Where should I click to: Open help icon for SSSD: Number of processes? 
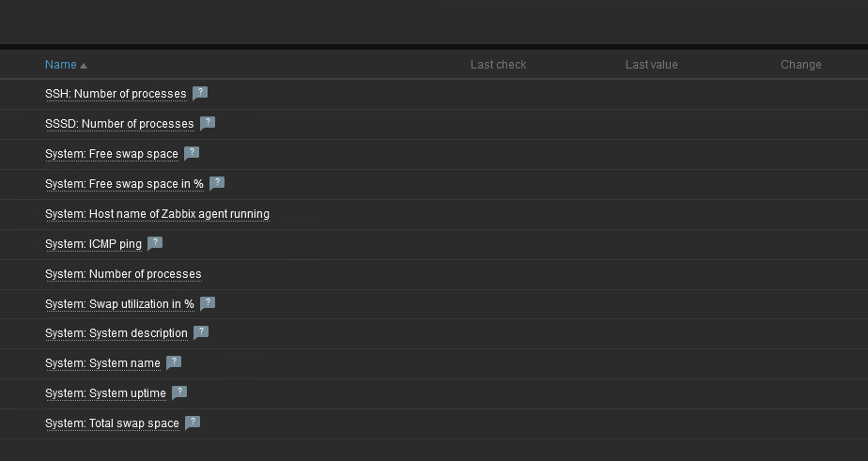point(208,123)
